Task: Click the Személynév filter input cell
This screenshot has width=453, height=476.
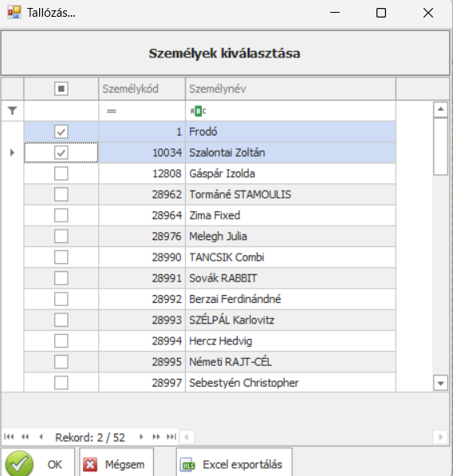Action: pyautogui.click(x=290, y=111)
